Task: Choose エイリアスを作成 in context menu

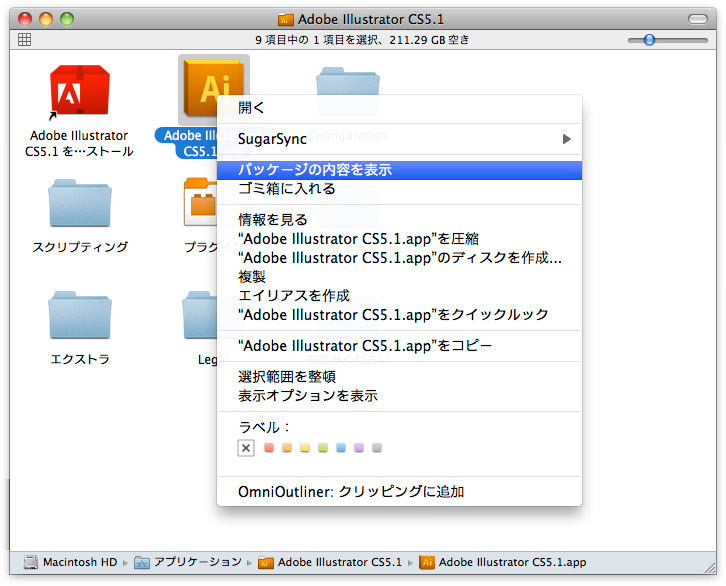Action: tap(399, 296)
